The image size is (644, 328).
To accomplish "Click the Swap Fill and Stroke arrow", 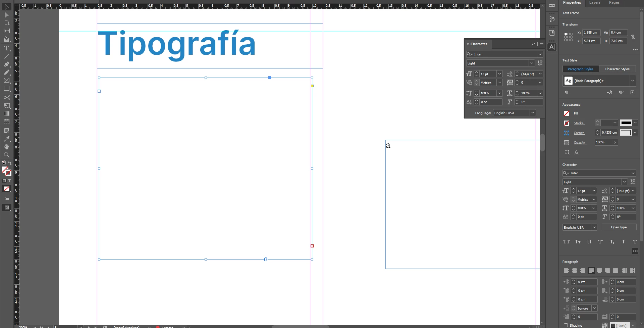I will pyautogui.click(x=10, y=163).
